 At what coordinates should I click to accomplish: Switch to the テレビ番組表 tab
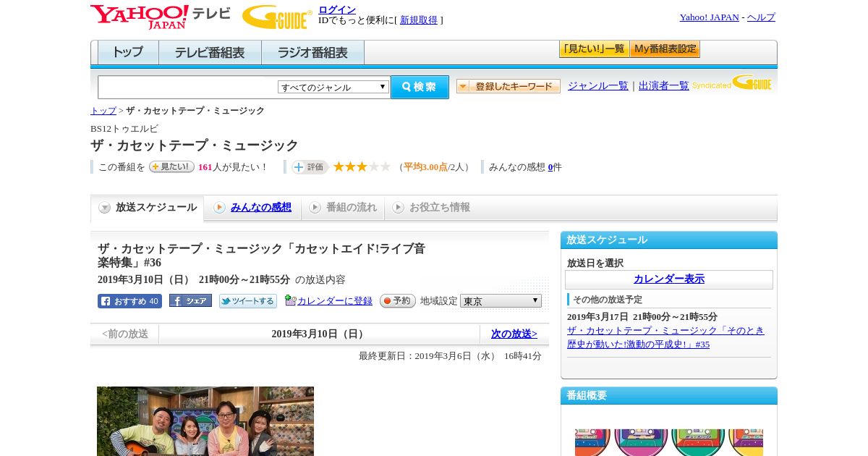[210, 53]
